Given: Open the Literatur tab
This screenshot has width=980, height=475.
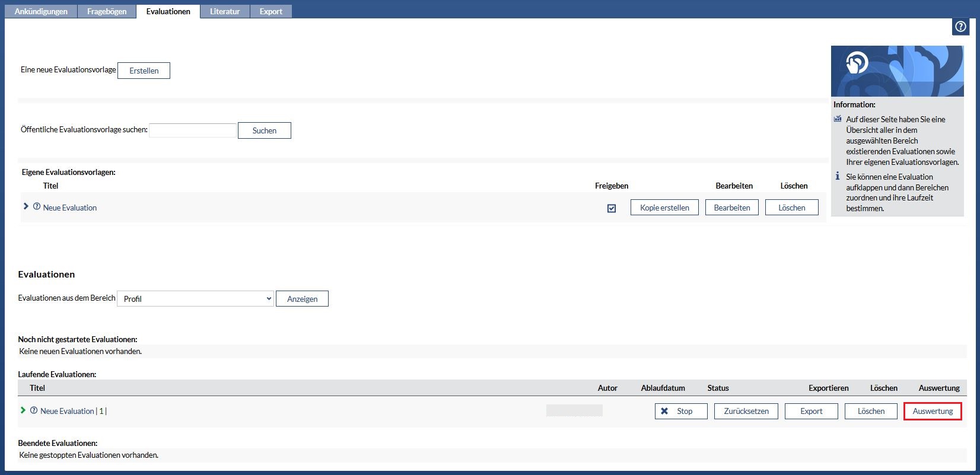Looking at the screenshot, I should click(225, 11).
